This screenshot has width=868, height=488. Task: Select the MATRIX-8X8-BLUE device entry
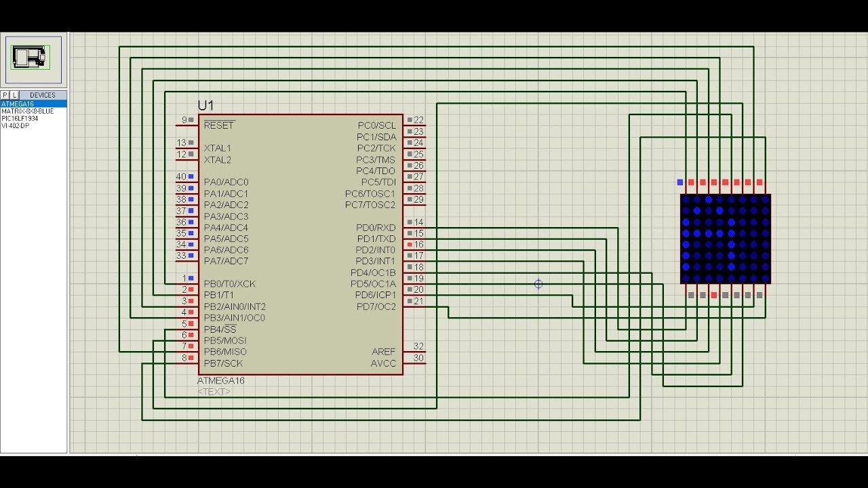[x=27, y=110]
